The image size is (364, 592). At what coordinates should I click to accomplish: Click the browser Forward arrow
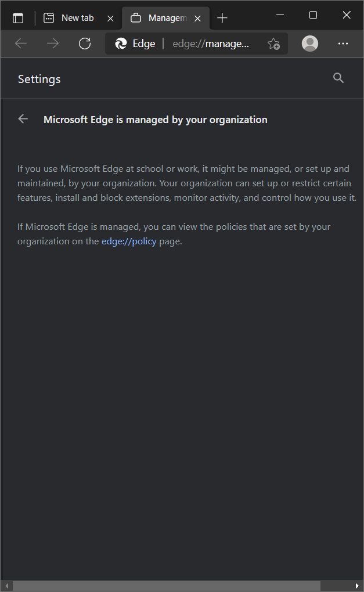tap(53, 44)
